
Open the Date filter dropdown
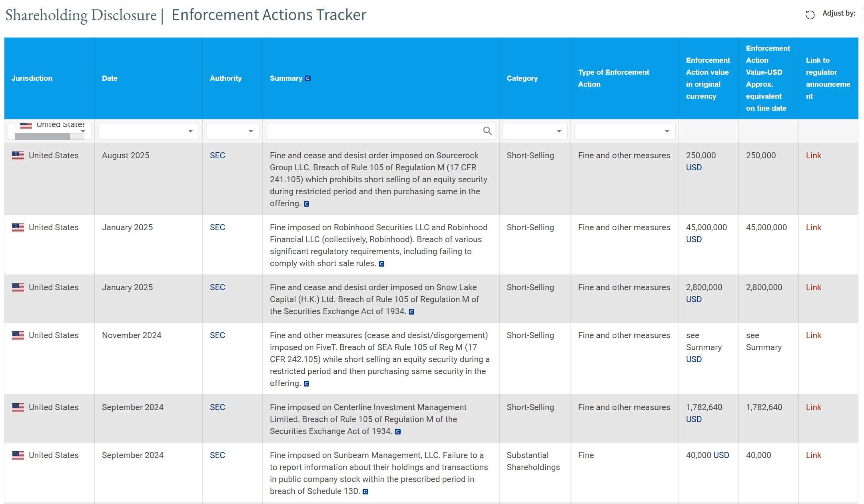coord(190,131)
